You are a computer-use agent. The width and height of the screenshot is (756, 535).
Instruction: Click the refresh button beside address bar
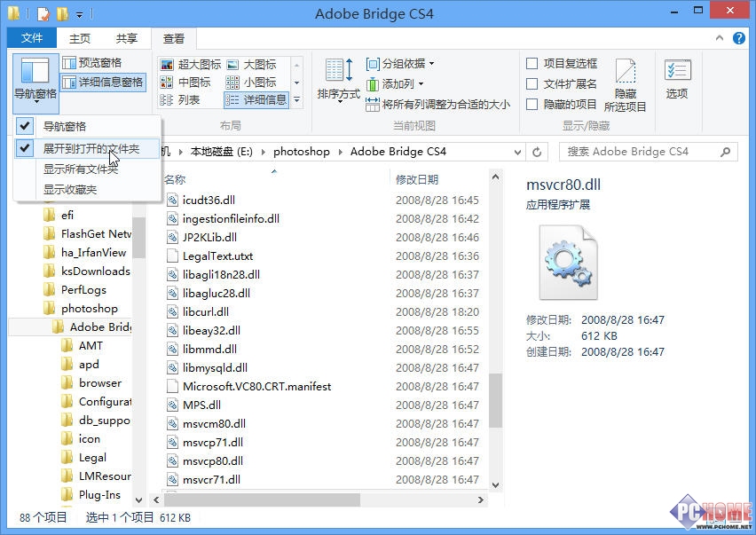click(537, 153)
